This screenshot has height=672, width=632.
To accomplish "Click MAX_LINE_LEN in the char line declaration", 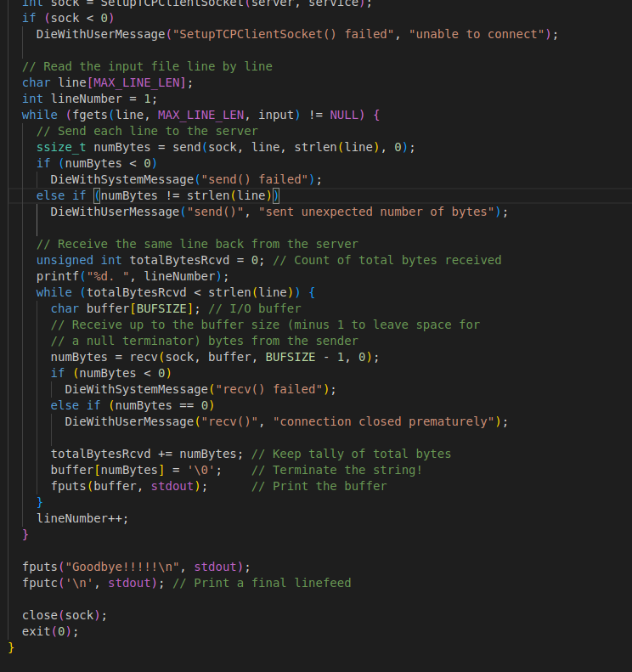I will pos(136,82).
